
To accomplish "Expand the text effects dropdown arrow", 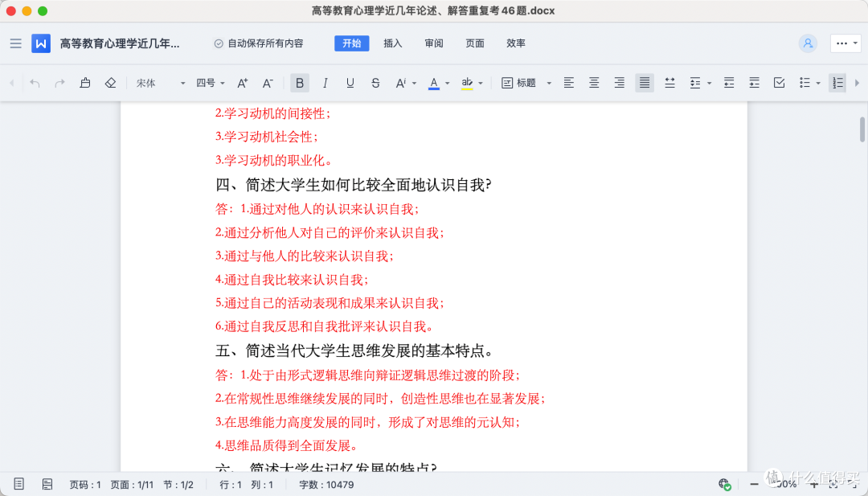I will point(414,84).
